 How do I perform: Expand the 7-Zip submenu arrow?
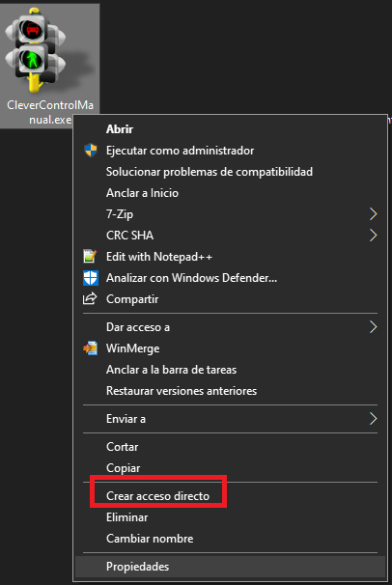[x=373, y=214]
